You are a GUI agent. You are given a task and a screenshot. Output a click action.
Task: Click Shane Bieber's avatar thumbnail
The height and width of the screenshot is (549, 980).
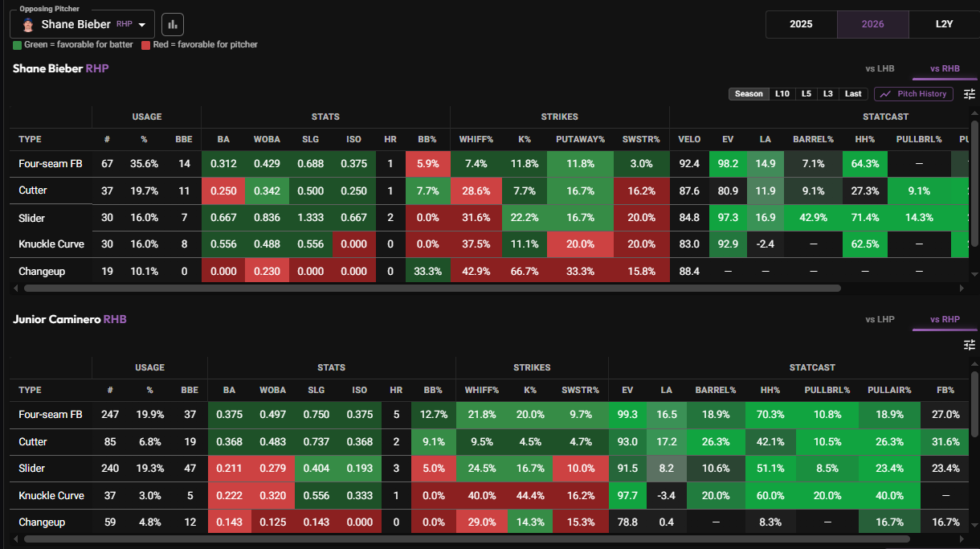tap(28, 24)
